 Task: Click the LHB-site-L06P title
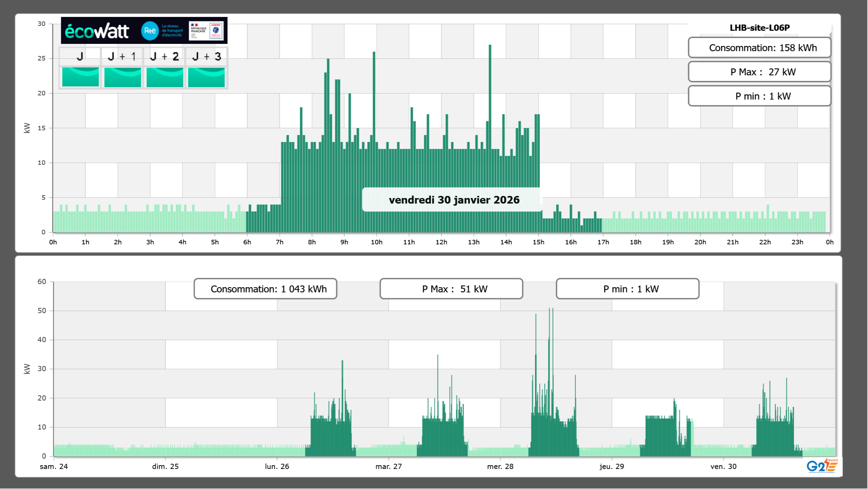[759, 28]
